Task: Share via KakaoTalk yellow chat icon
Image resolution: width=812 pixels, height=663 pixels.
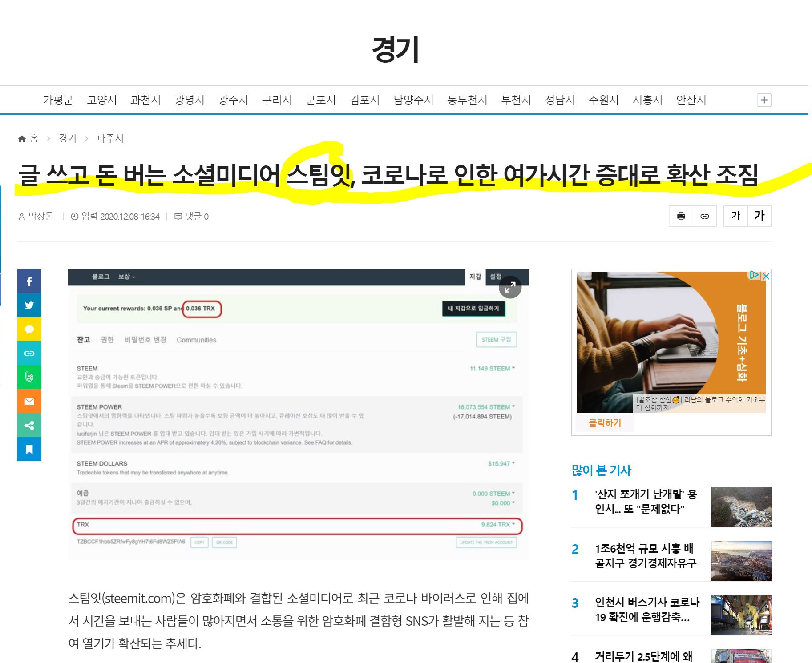Action: pos(29,329)
